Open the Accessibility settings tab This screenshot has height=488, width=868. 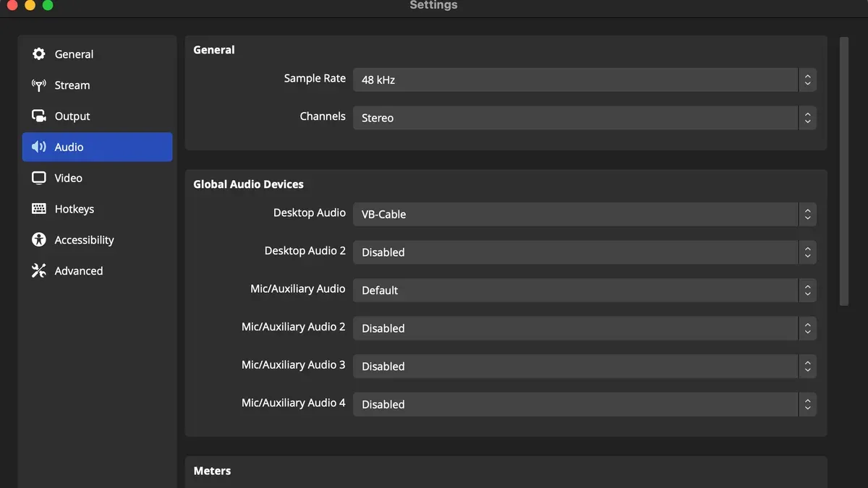pos(97,240)
